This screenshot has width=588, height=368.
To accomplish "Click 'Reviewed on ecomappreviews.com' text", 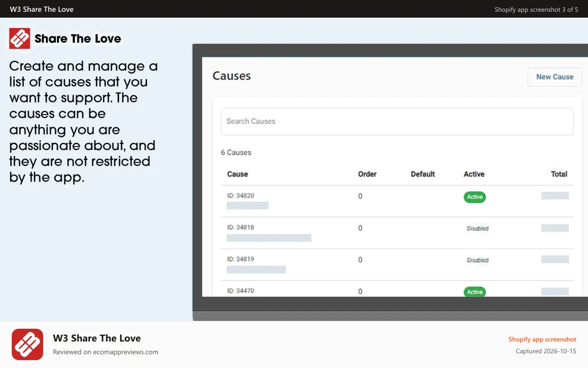I will pyautogui.click(x=105, y=352).
